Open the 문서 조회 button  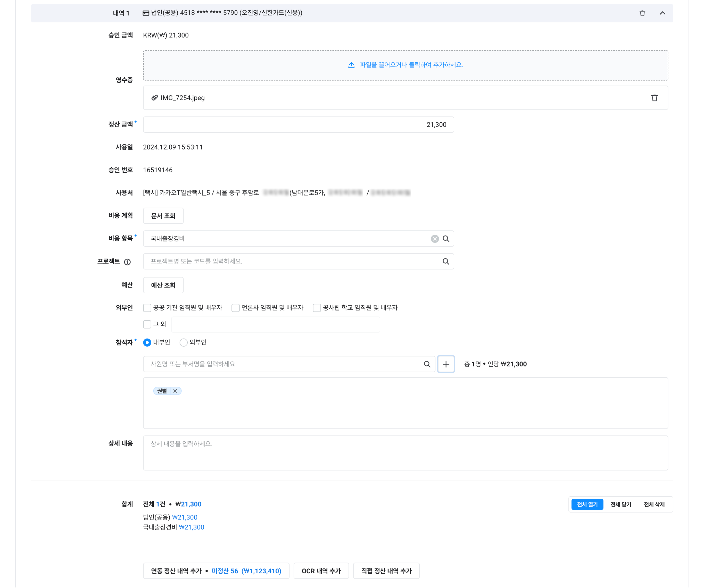point(163,216)
